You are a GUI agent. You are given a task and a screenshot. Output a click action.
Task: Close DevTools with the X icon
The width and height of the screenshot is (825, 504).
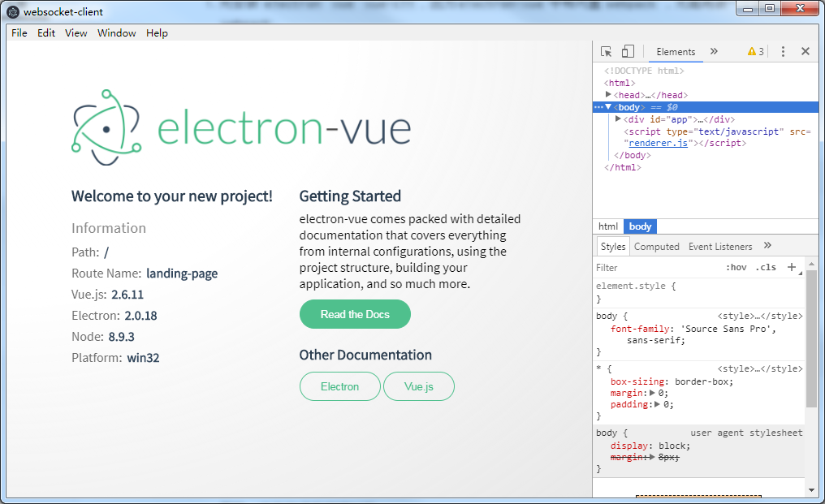[x=805, y=50]
